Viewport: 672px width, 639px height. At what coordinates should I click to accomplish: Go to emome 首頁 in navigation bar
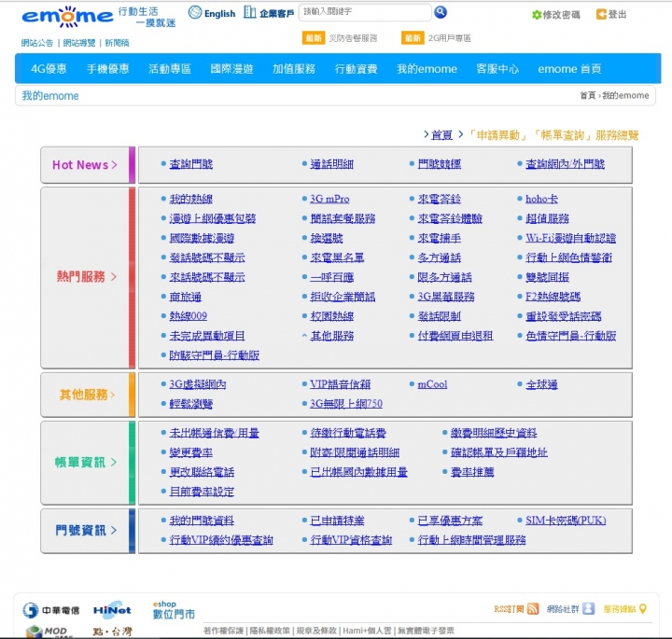pos(569,68)
